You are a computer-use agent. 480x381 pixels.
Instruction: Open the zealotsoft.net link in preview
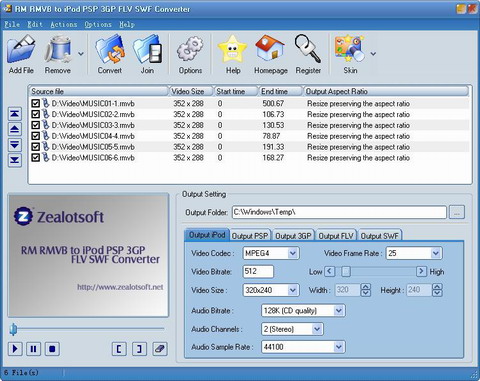point(120,287)
